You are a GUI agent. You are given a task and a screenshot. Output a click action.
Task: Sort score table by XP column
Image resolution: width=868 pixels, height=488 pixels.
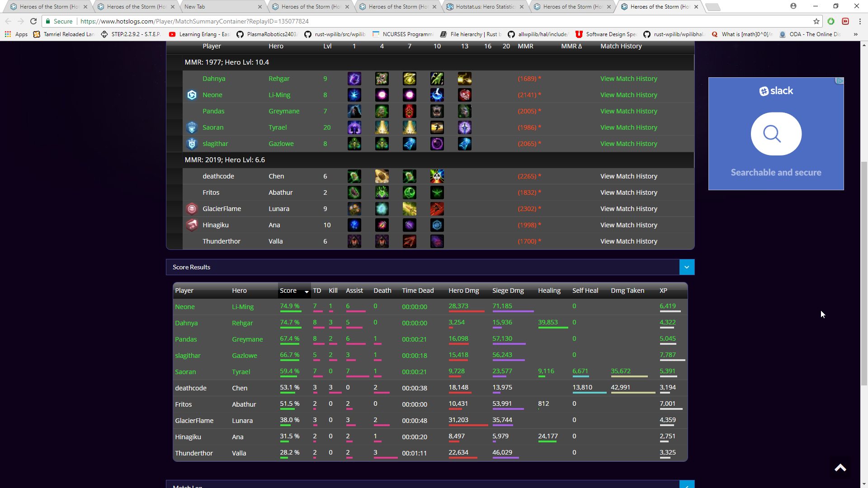point(663,291)
